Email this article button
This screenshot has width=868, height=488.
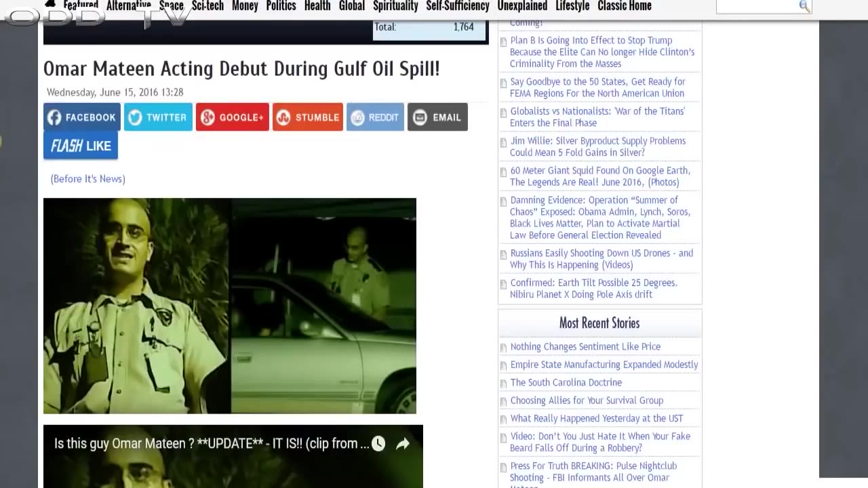(x=437, y=117)
